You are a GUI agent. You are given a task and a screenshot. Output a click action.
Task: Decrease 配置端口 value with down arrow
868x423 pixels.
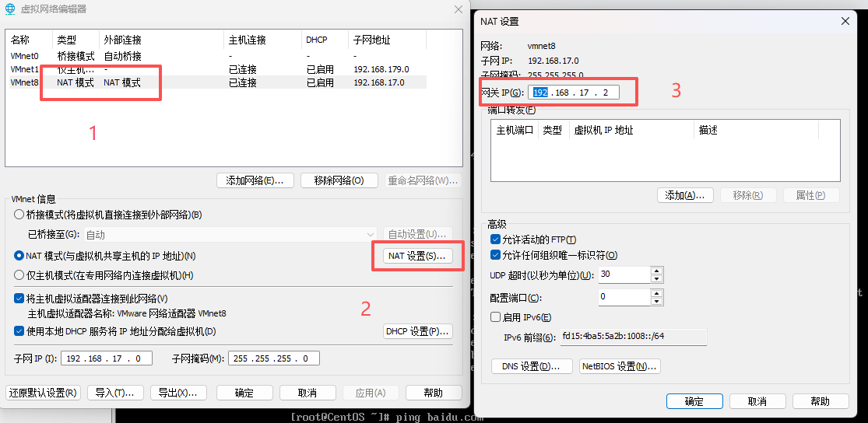(656, 301)
